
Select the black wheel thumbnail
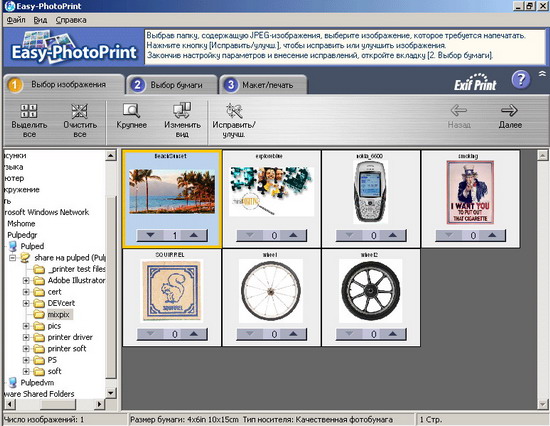[x=370, y=291]
